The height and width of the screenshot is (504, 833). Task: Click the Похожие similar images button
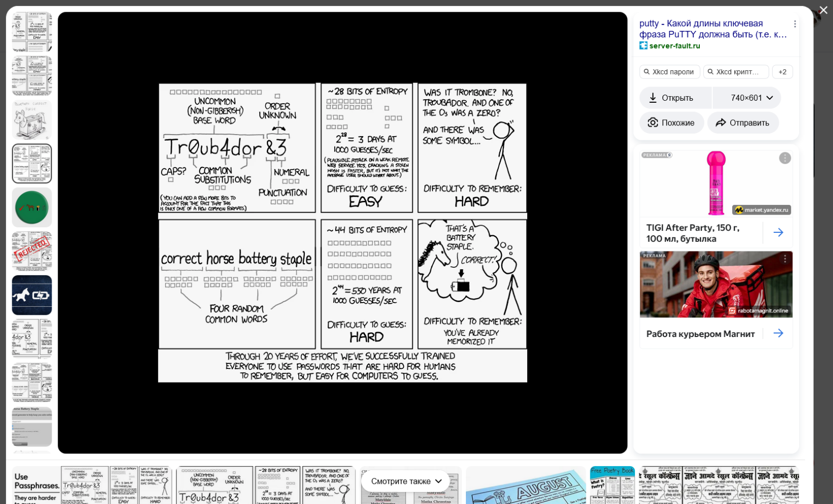[671, 122]
